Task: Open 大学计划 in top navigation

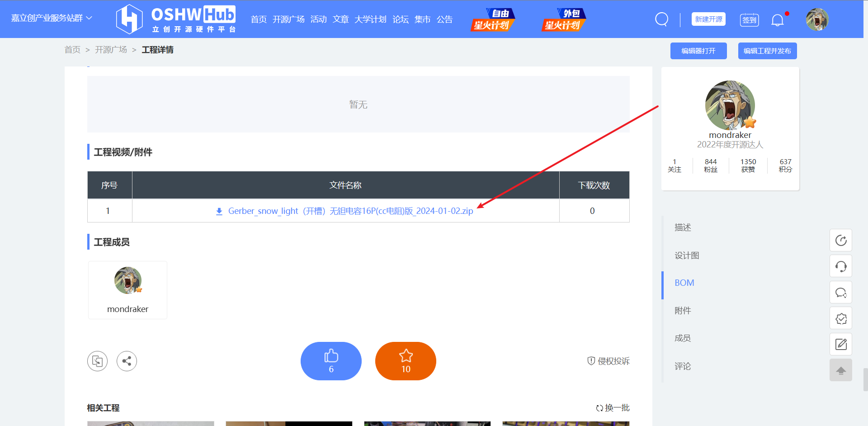Action: click(x=370, y=19)
